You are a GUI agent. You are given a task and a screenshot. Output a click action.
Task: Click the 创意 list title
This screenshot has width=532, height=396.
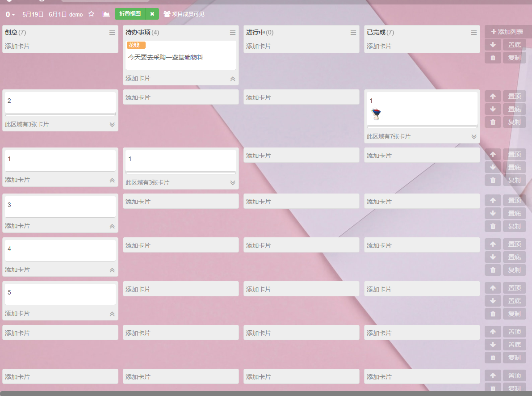(x=11, y=32)
